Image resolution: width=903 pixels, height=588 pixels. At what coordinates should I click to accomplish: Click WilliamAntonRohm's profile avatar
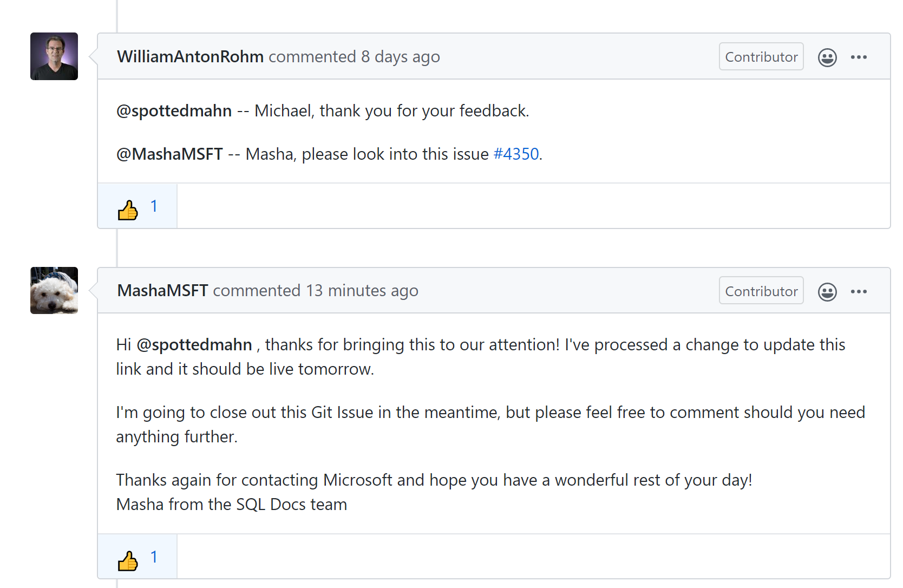[x=54, y=56]
